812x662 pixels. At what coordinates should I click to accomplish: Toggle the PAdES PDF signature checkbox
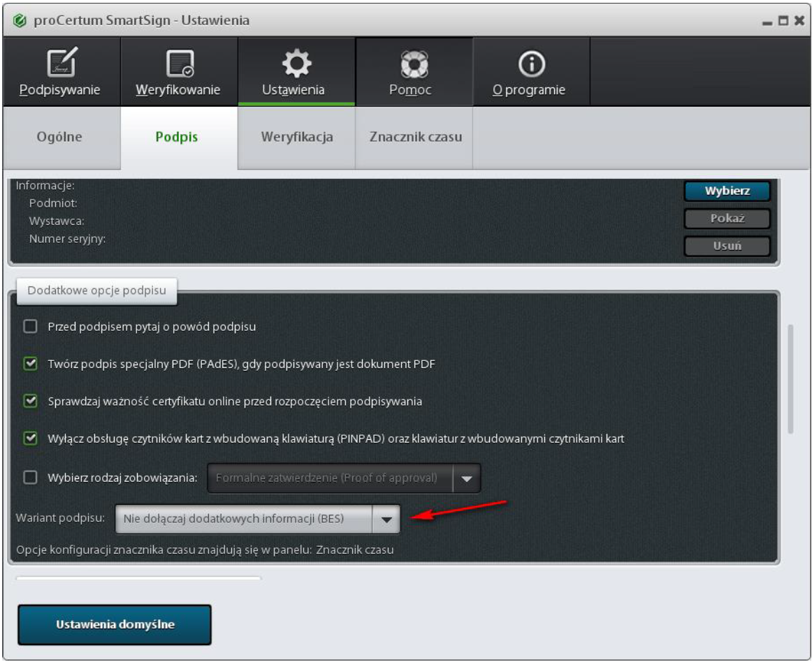pyautogui.click(x=31, y=364)
